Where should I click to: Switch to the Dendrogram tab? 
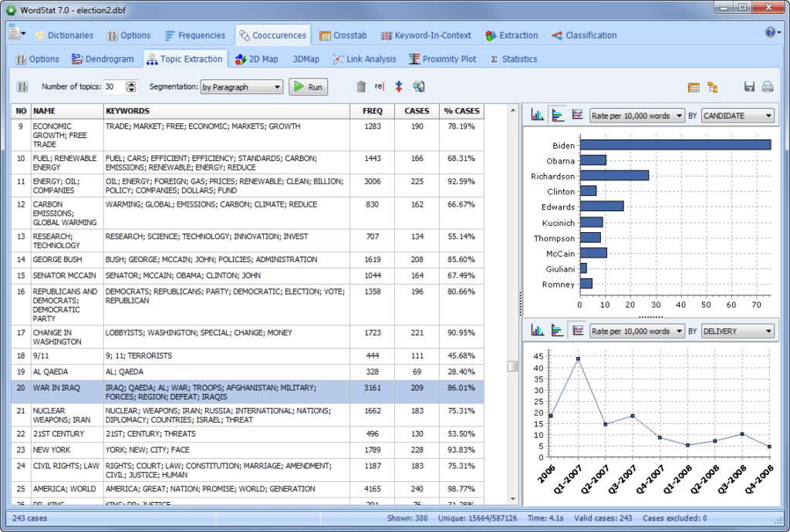[x=101, y=59]
